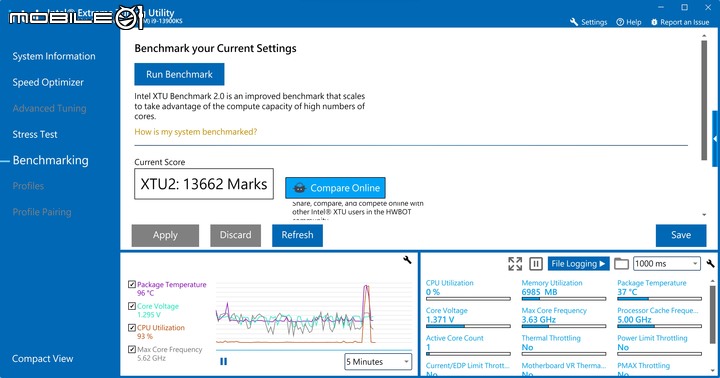
Task: Click the Settings label in title bar
Action: pos(594,22)
